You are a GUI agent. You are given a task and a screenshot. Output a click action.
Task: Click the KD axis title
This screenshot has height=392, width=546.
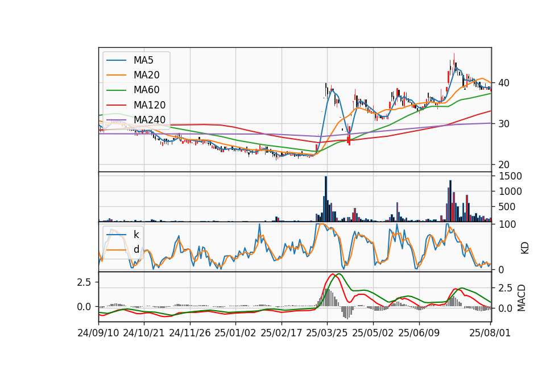pyautogui.click(x=525, y=248)
